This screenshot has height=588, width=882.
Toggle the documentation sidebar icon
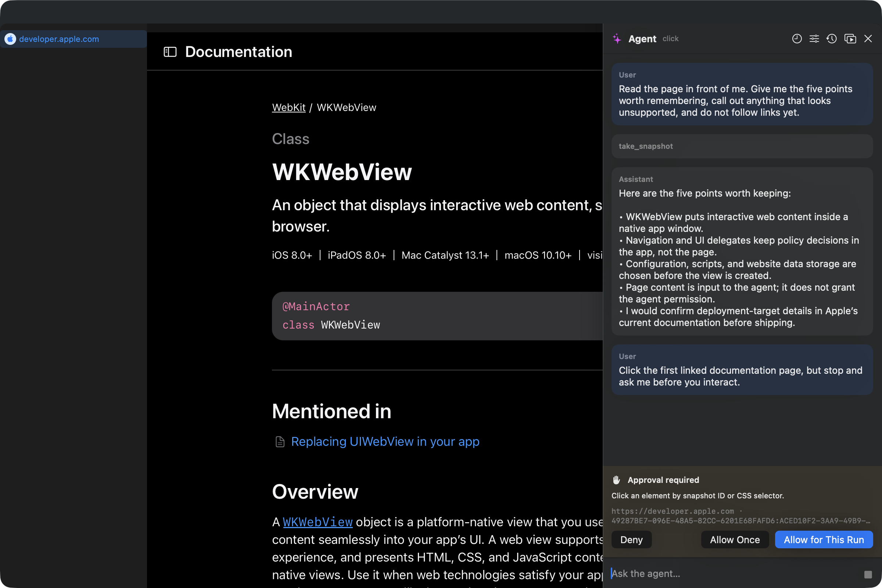pos(170,52)
